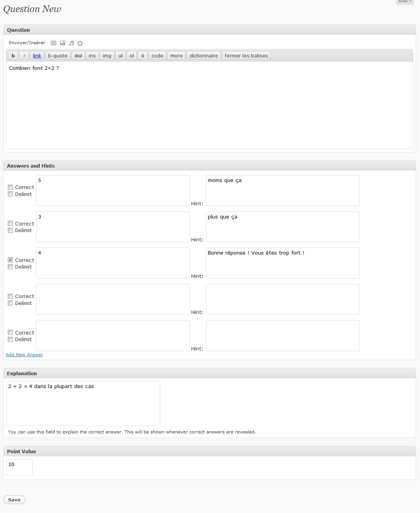
Task: Open the Aide help dropdown
Action: tap(405, 2)
